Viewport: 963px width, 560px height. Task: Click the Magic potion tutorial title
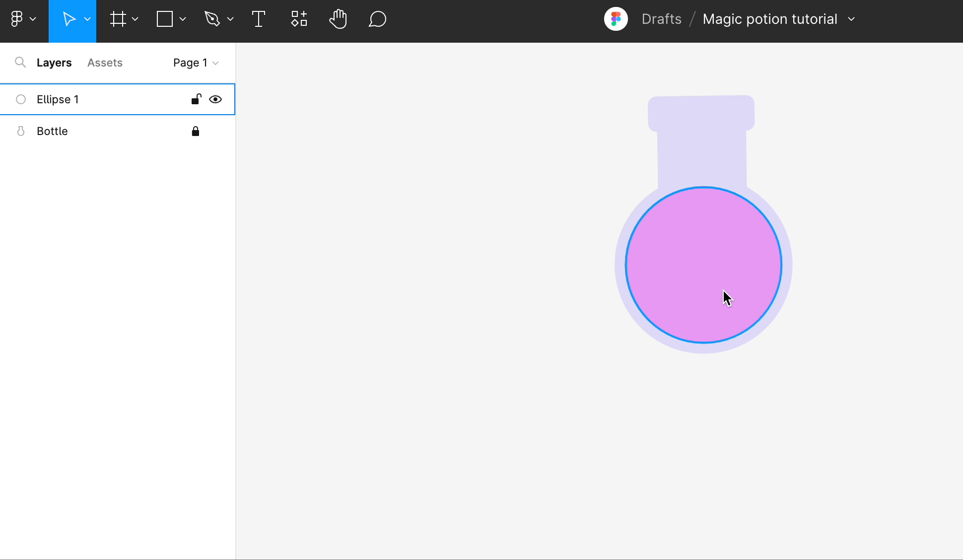coord(769,19)
